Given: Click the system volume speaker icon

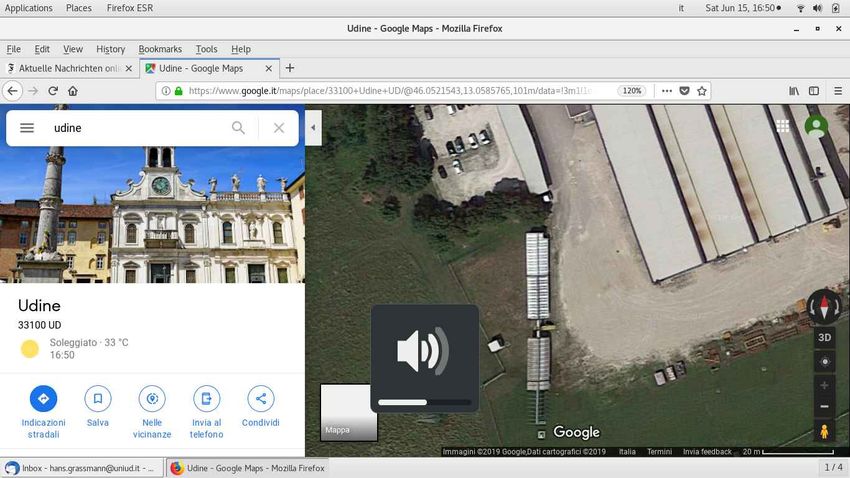Looking at the screenshot, I should click(x=817, y=8).
